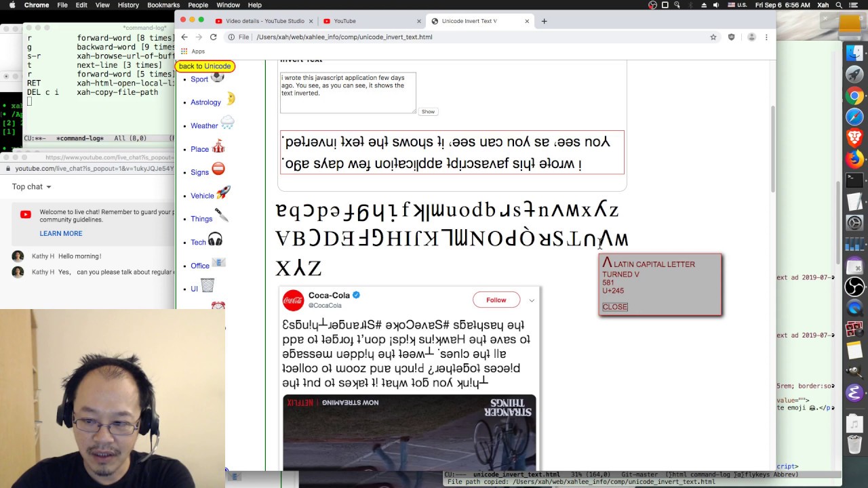Open Firefox from the dock
This screenshot has width=868, height=488.
(854, 159)
